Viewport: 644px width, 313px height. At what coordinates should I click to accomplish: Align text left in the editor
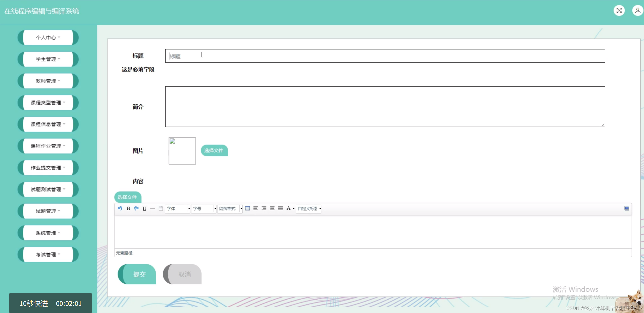click(x=256, y=208)
